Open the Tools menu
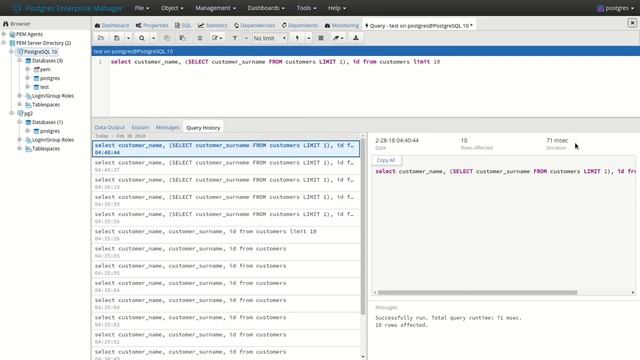The height and width of the screenshot is (360, 640). [x=306, y=8]
